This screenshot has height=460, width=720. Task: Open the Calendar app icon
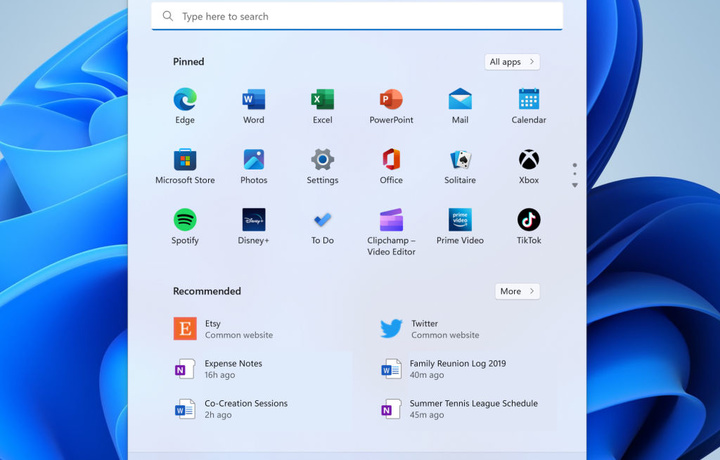[529, 106]
